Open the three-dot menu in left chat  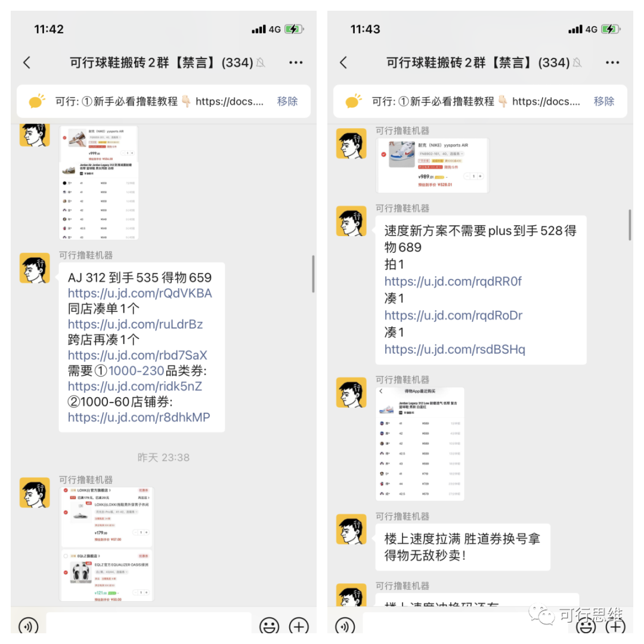click(296, 63)
